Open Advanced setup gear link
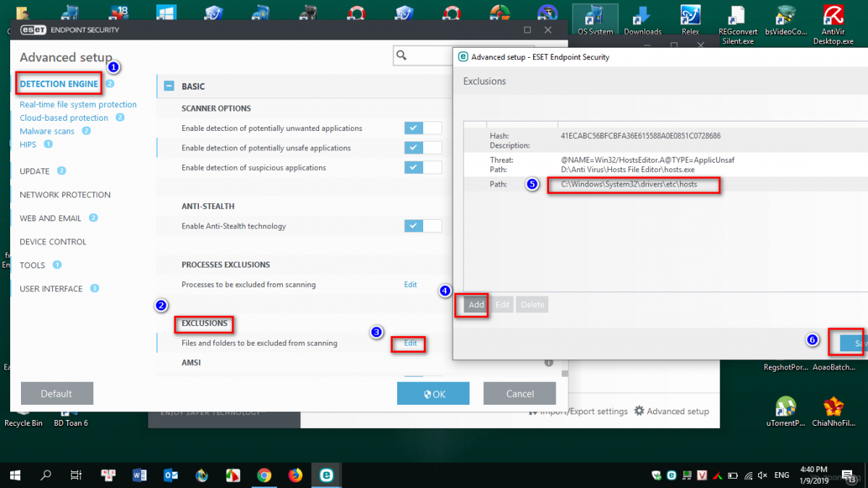Image resolution: width=868 pixels, height=488 pixels. point(671,411)
